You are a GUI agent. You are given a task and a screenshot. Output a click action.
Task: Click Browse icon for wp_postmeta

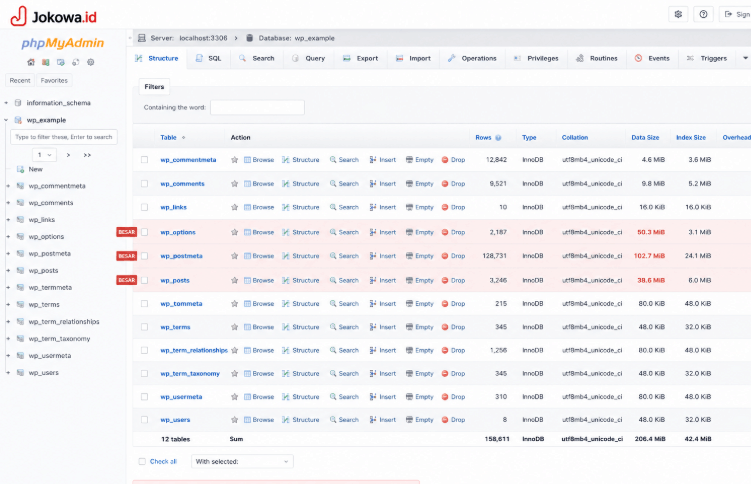click(247, 256)
